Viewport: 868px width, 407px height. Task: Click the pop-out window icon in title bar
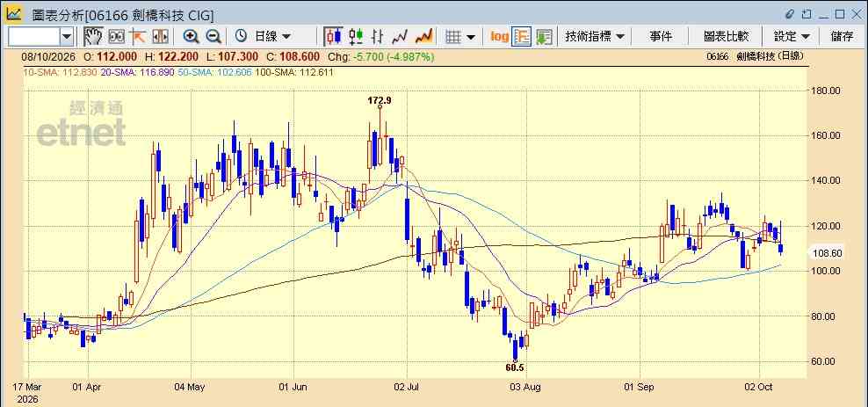pyautogui.click(x=807, y=14)
